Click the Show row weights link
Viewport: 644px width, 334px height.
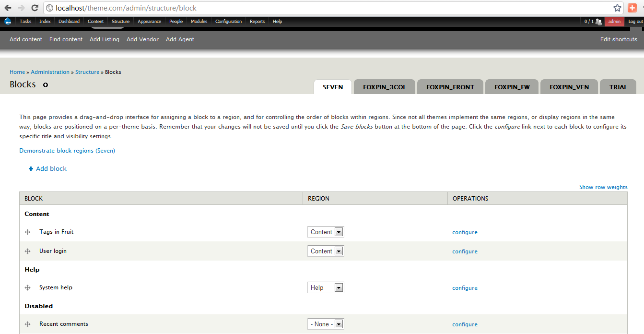point(603,187)
